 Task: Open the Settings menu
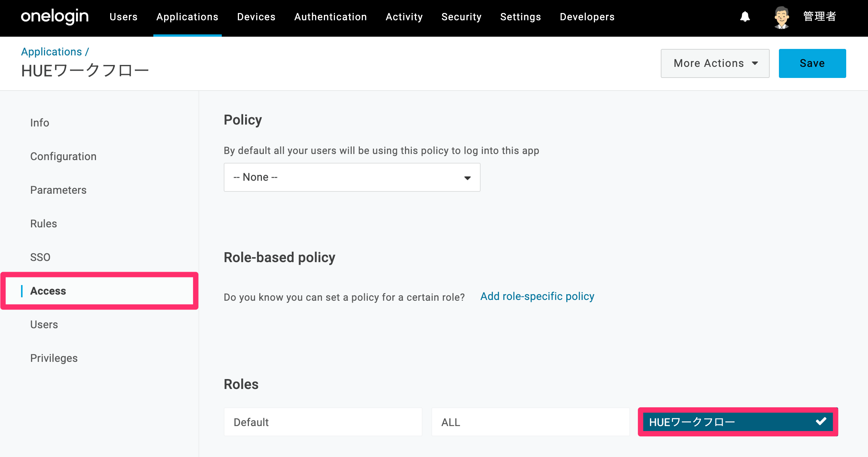click(520, 17)
